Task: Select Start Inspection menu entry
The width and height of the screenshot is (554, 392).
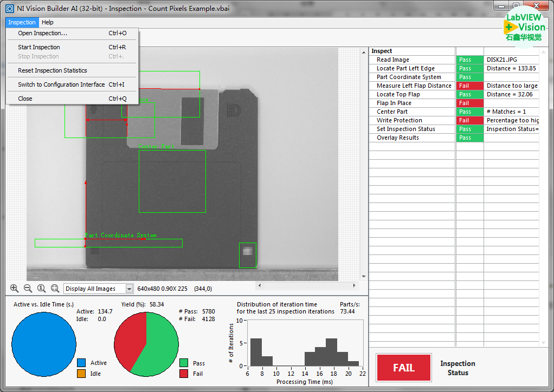Action: click(39, 47)
